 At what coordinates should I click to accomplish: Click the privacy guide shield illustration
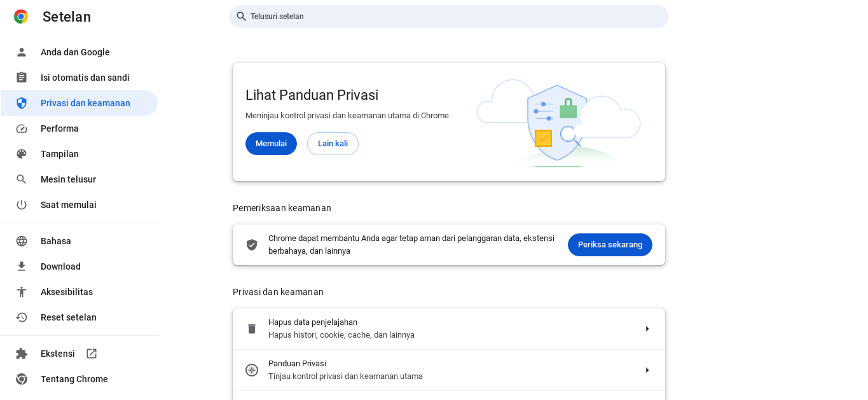click(x=558, y=123)
